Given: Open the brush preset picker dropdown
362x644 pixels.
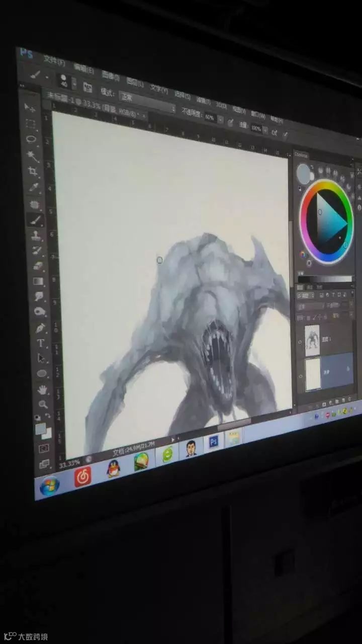Looking at the screenshot, I should pyautogui.click(x=74, y=83).
